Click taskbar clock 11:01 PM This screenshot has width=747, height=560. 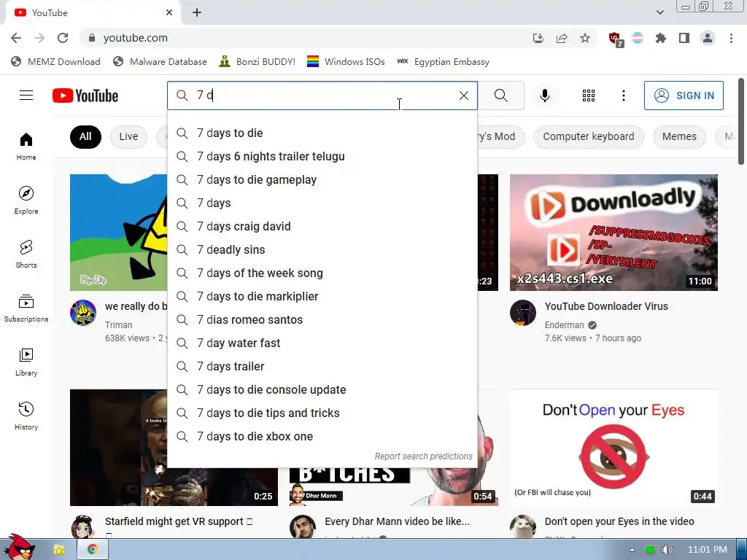click(707, 550)
